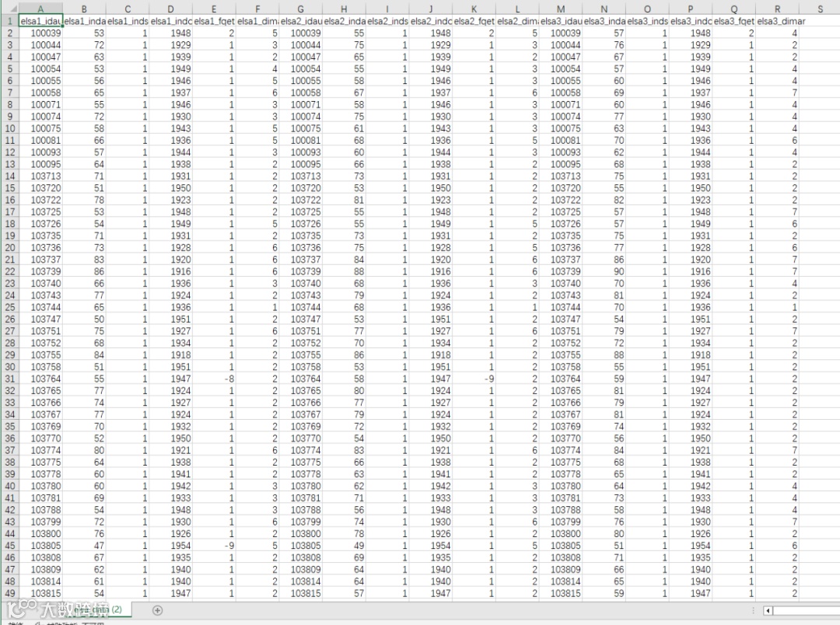
Task: Select row 49 header number
Action: [9, 593]
